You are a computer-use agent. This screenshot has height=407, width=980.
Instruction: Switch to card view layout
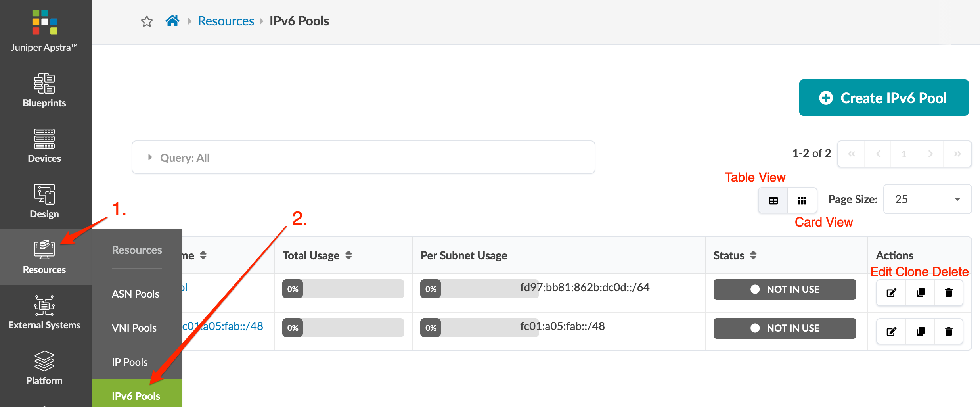(802, 201)
